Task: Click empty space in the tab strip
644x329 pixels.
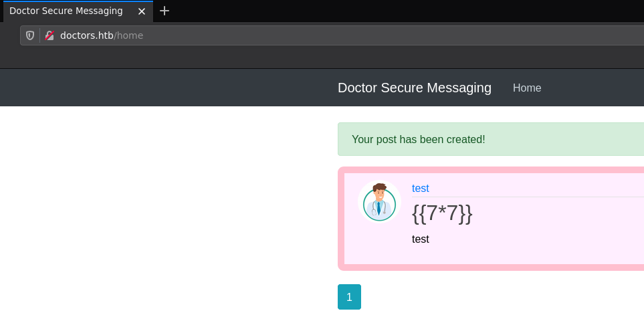Action: coord(401,11)
